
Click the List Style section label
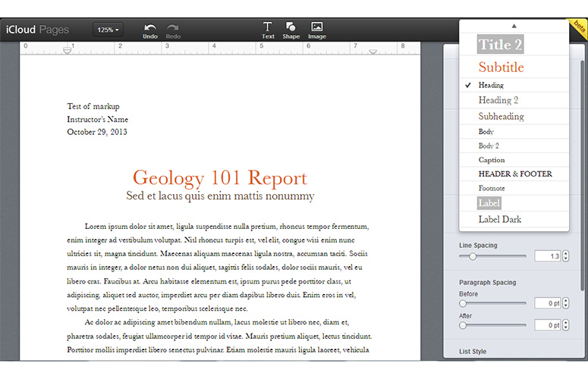click(x=473, y=351)
